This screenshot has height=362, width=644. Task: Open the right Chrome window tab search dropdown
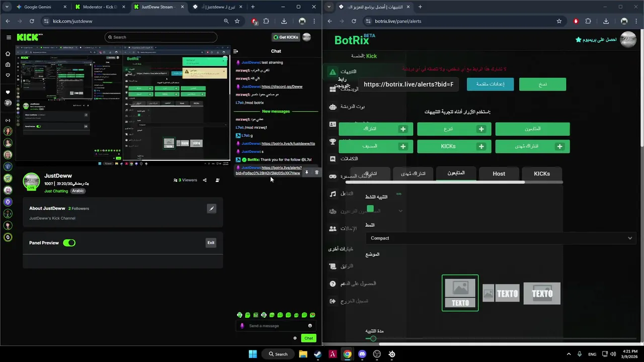pos(329,7)
